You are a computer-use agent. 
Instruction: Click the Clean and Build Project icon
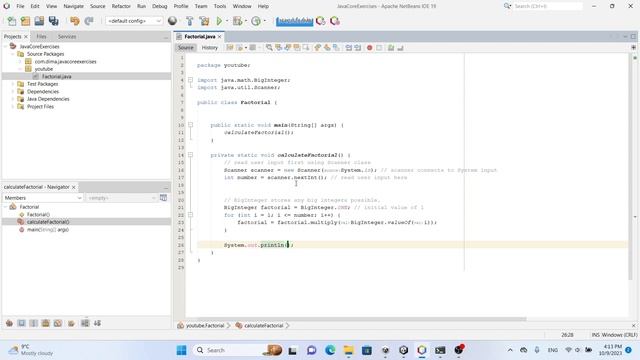tap(204, 21)
